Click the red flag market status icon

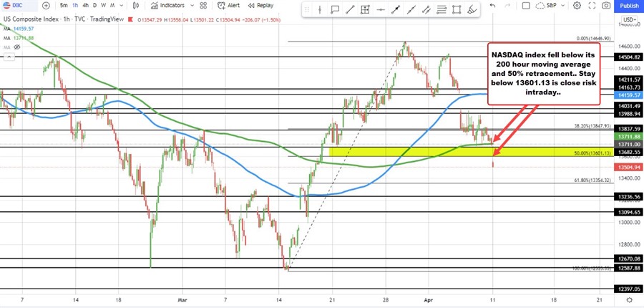131,19
